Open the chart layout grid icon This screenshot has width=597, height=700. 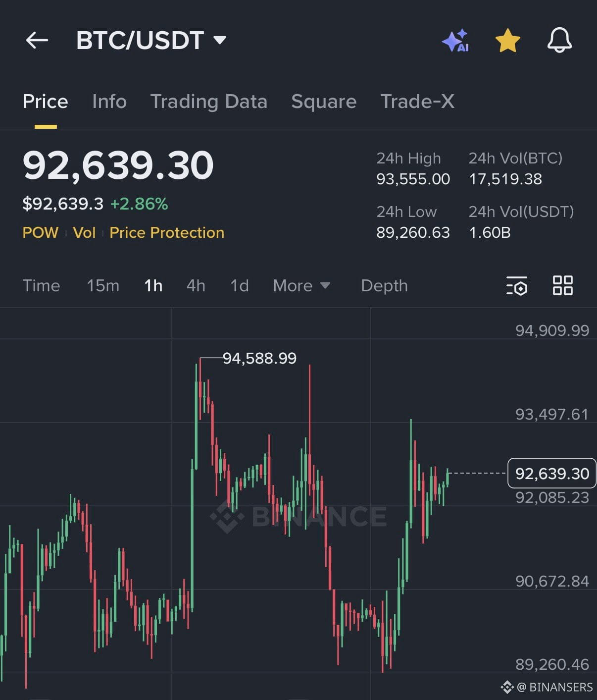[562, 286]
